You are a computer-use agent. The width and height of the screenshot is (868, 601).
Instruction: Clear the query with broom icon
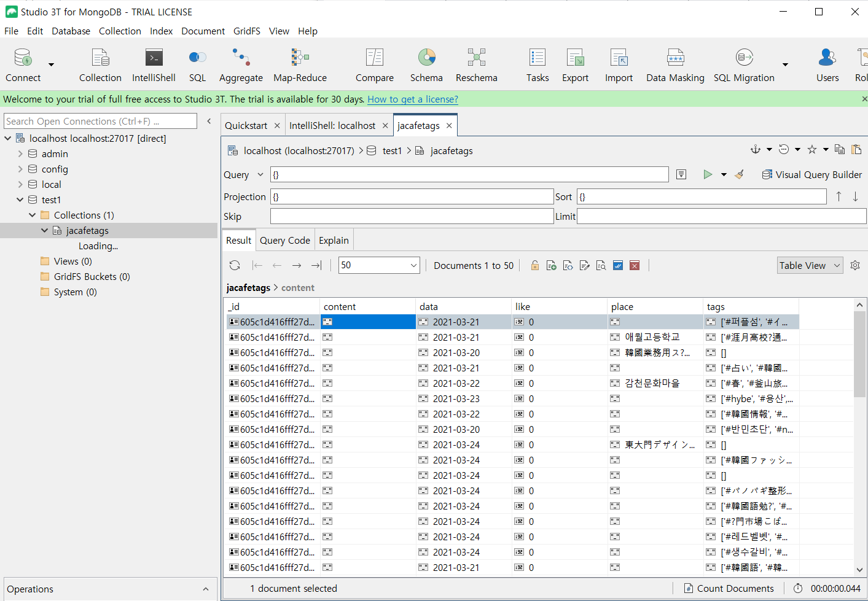[x=740, y=174]
